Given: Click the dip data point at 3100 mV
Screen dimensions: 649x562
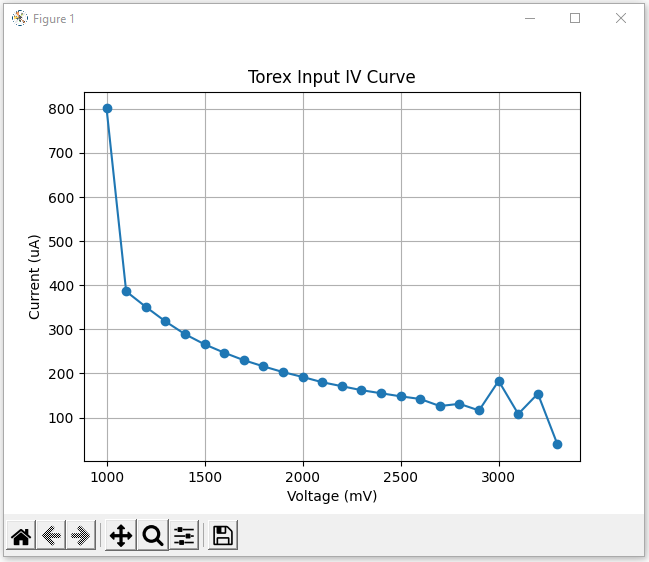Looking at the screenshot, I should (518, 414).
